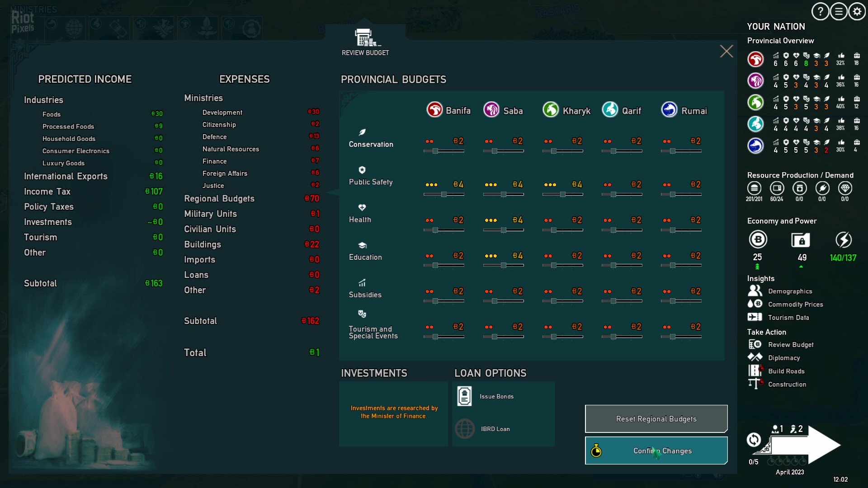The width and height of the screenshot is (868, 488).
Task: Open the Demographics insight
Action: (790, 291)
